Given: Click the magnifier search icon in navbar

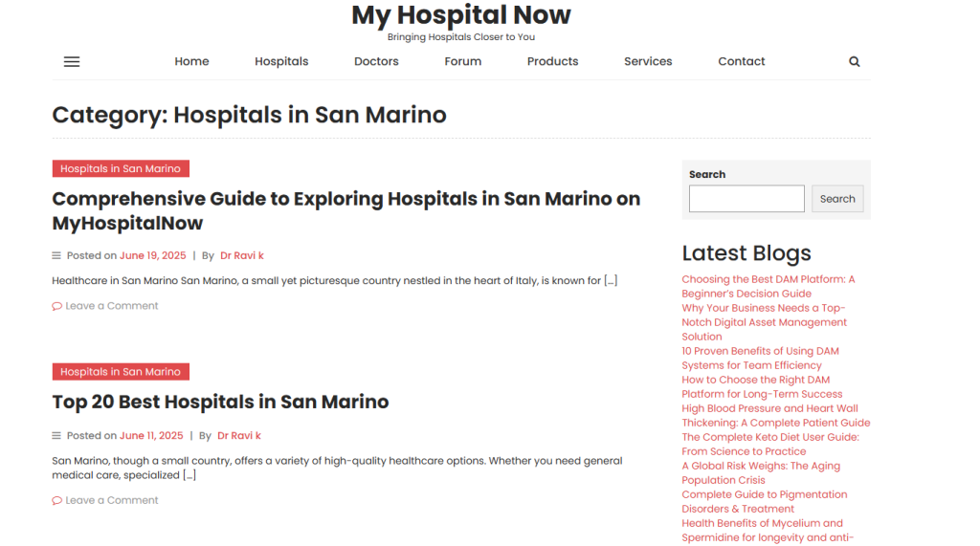Looking at the screenshot, I should point(854,61).
